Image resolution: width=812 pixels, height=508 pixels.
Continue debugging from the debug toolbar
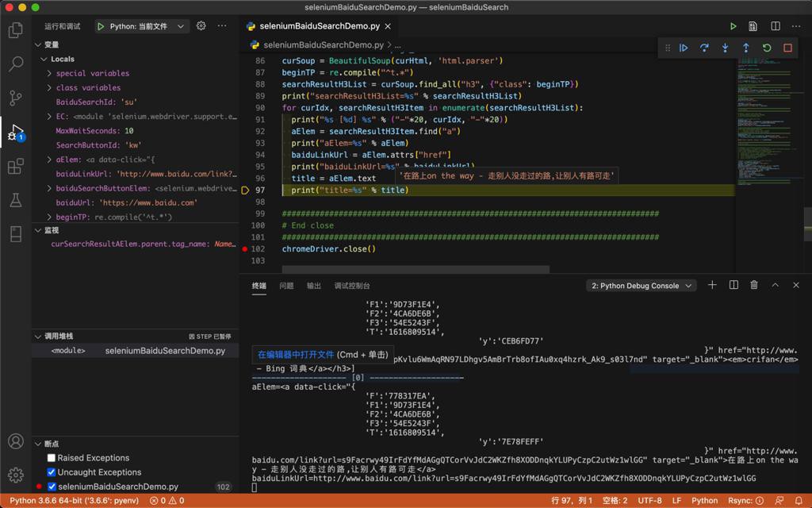(x=684, y=48)
